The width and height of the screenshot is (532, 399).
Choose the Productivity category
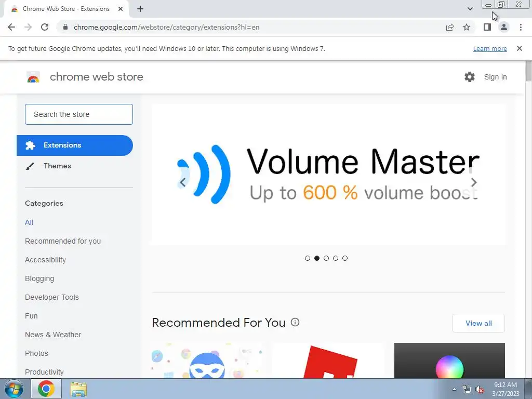(44, 372)
